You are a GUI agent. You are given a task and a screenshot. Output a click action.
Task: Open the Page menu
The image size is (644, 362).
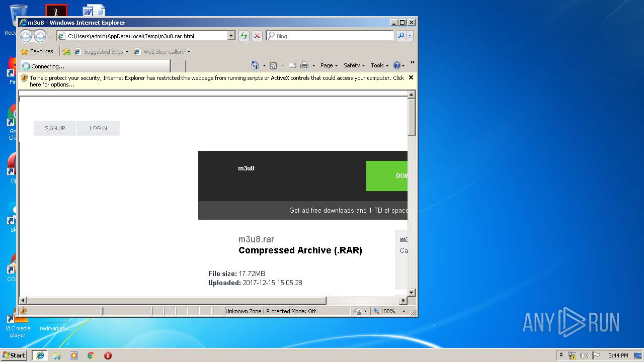pos(329,65)
